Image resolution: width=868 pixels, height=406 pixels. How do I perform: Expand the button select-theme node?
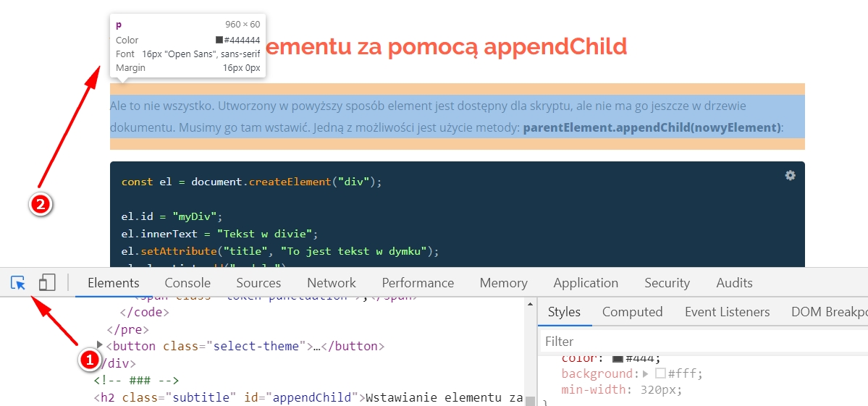click(x=100, y=346)
